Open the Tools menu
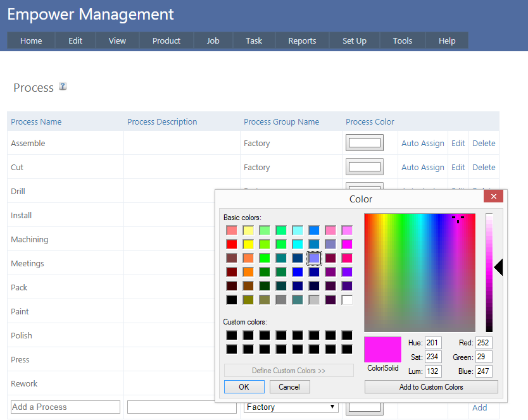Screen dimensions: 528x420 click(x=402, y=41)
